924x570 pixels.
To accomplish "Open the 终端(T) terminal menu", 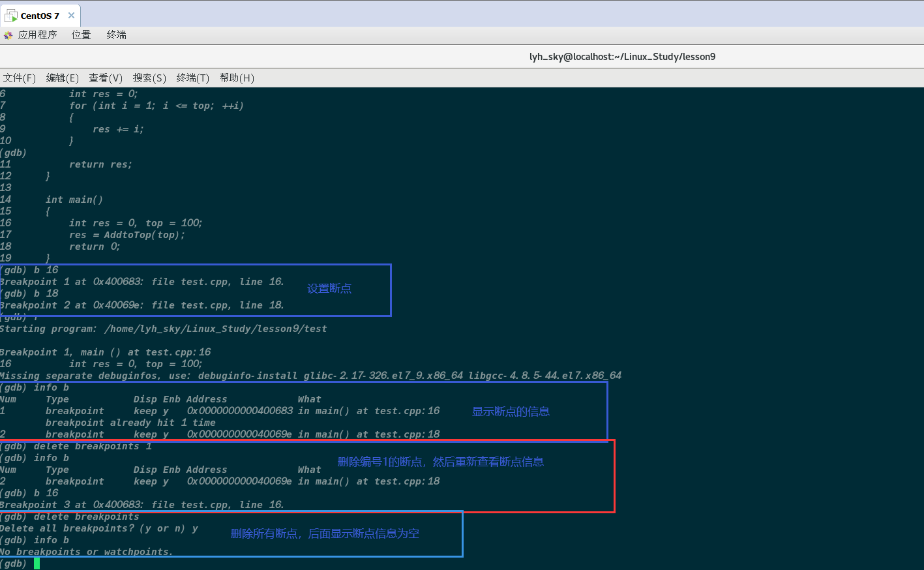I will (193, 78).
